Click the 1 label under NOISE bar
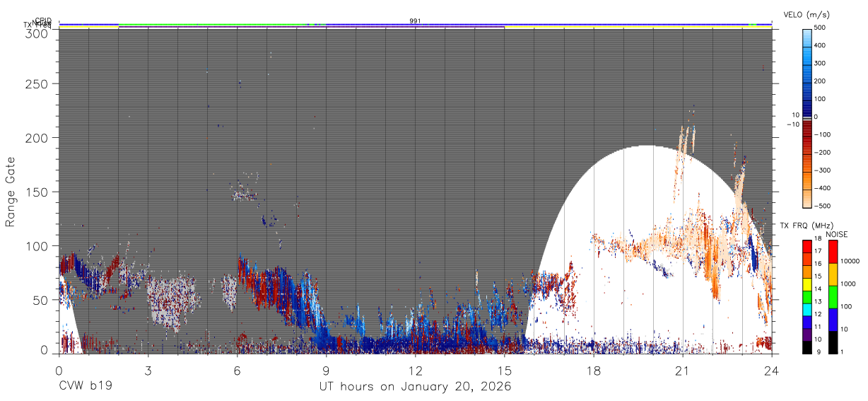 [x=841, y=351]
